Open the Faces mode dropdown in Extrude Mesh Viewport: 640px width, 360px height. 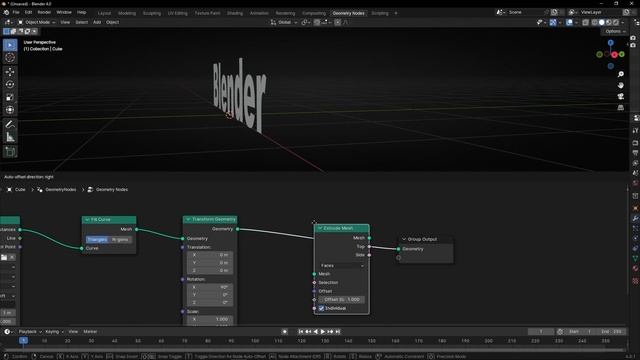pos(342,266)
